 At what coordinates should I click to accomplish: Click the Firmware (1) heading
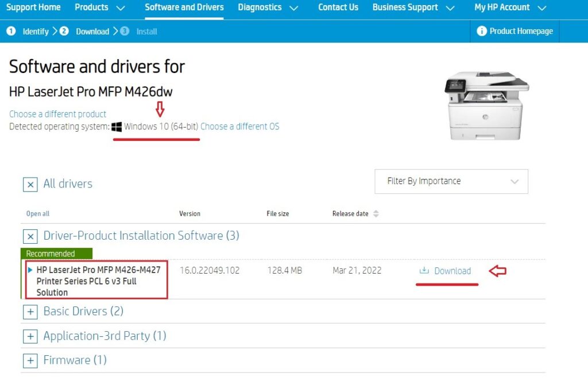tap(75, 360)
